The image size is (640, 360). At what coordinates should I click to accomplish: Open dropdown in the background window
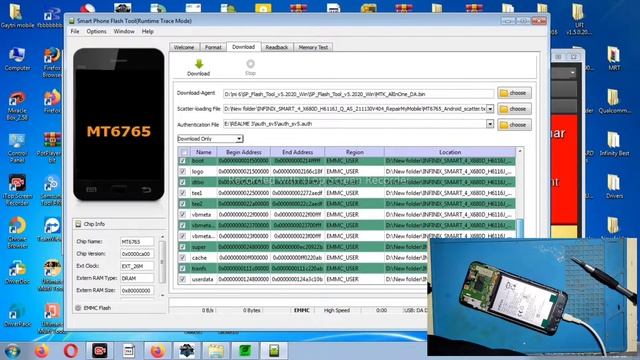tap(573, 73)
